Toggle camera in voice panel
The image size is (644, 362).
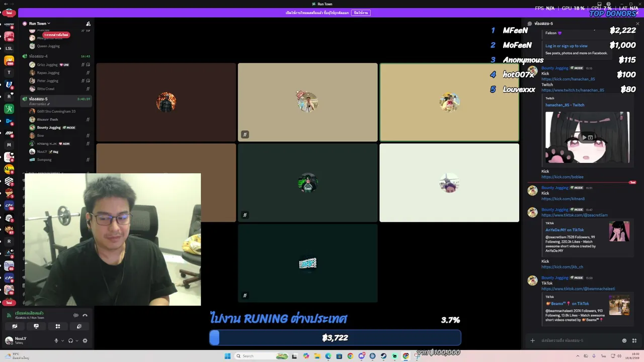pos(15,326)
